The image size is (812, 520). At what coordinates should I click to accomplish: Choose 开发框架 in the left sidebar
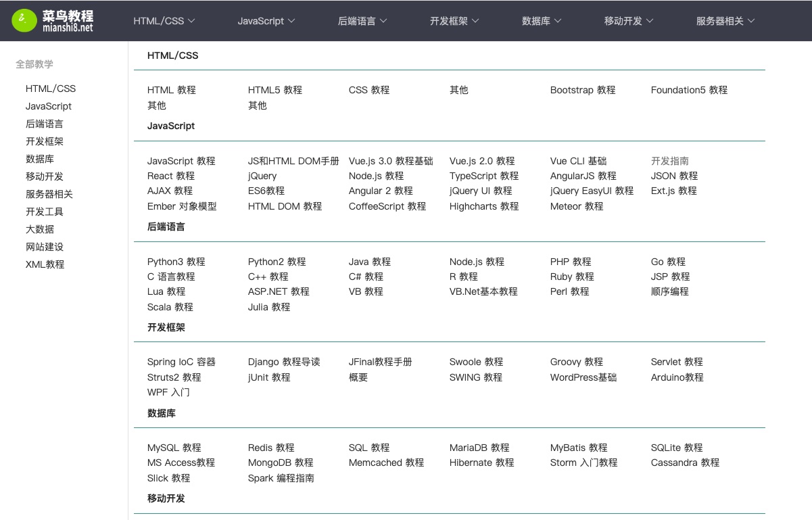pos(45,141)
